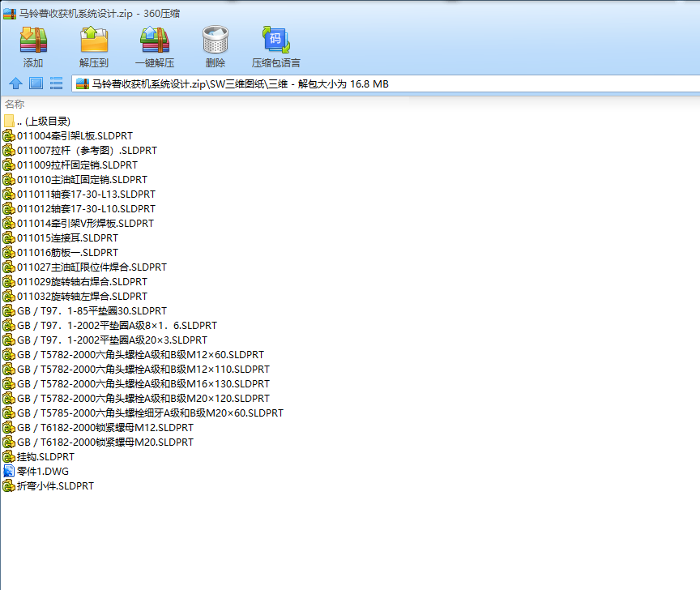Click the SLDPRT icon beside 折弯小件
Image resolution: width=700 pixels, height=590 pixels.
click(9, 486)
